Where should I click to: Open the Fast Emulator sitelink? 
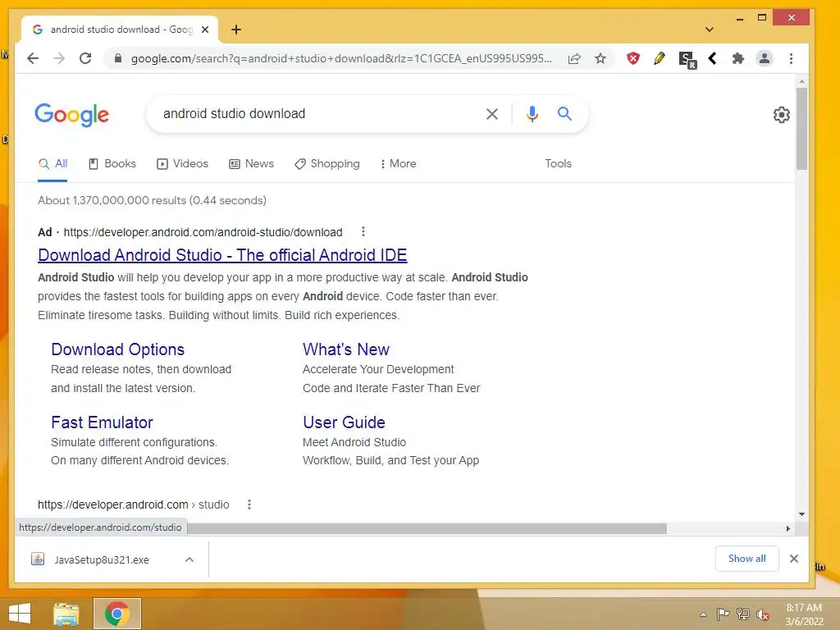pos(103,422)
